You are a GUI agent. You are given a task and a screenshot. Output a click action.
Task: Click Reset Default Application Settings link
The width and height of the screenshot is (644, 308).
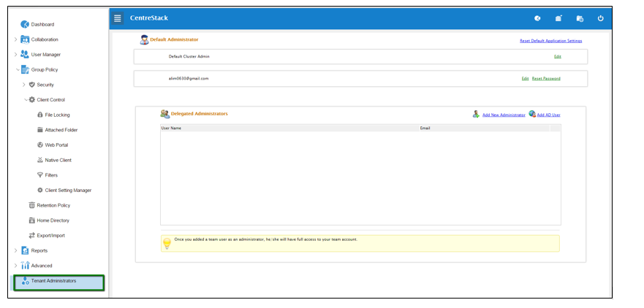point(550,41)
